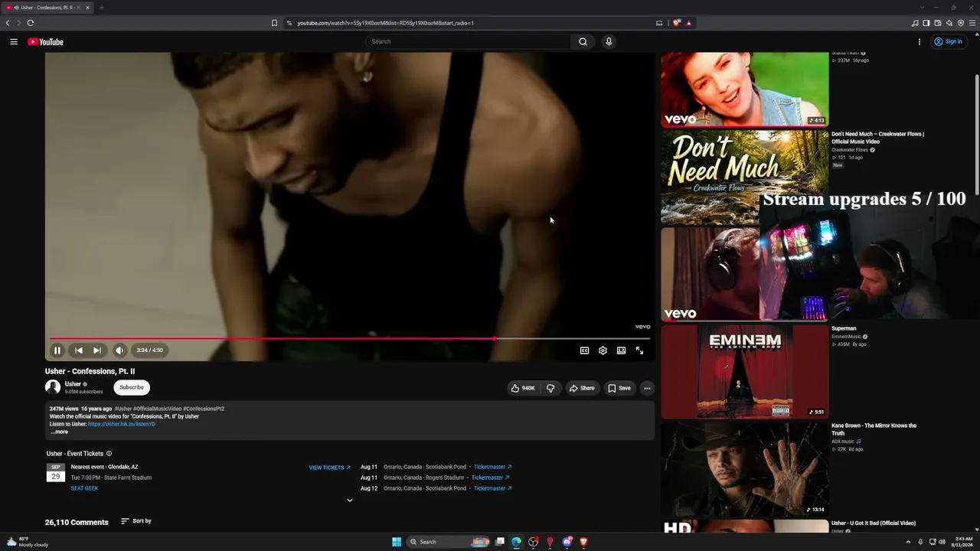
Task: Toggle the browser sidebar panel
Action: [926, 23]
